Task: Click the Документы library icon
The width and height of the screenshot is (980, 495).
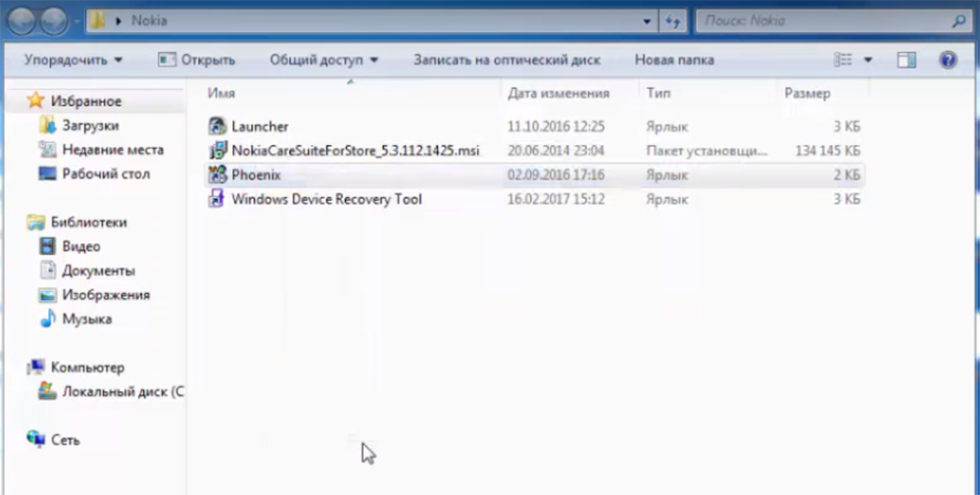Action: 47,270
